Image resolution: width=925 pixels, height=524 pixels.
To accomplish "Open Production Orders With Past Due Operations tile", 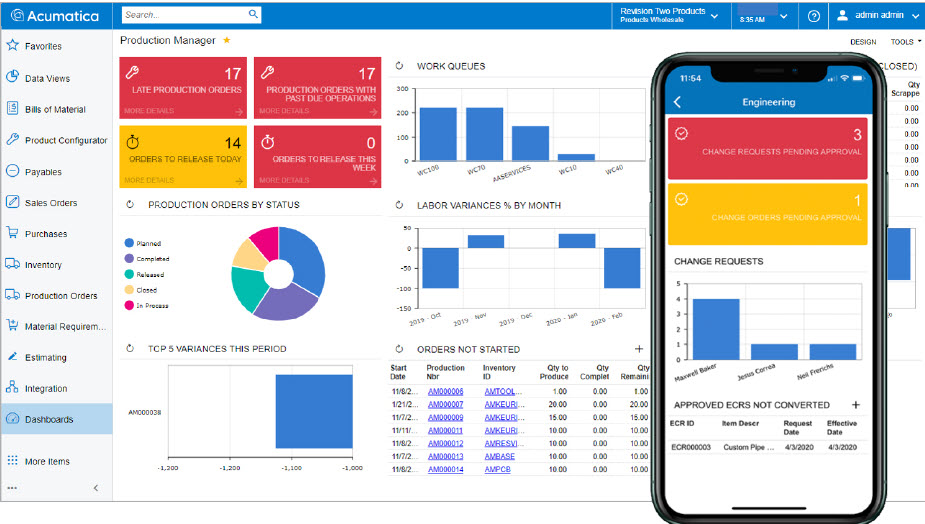I will point(318,88).
